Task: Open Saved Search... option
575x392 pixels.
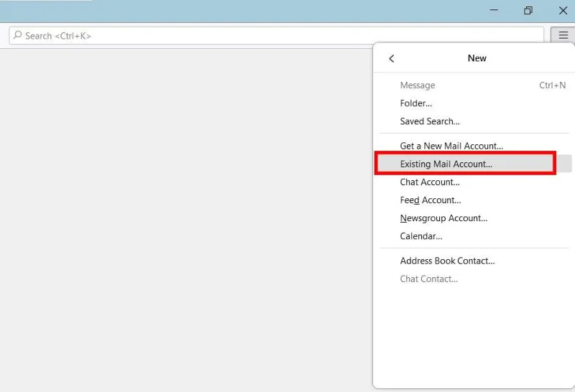Action: [474, 121]
